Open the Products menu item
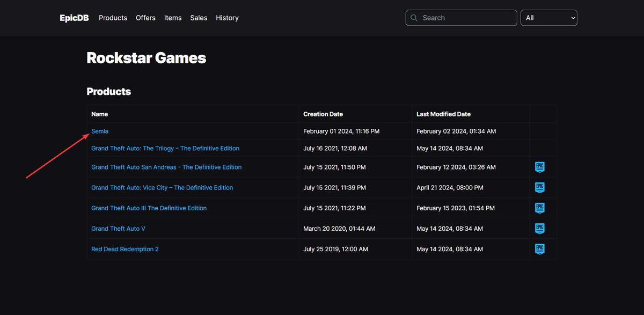 [x=113, y=18]
